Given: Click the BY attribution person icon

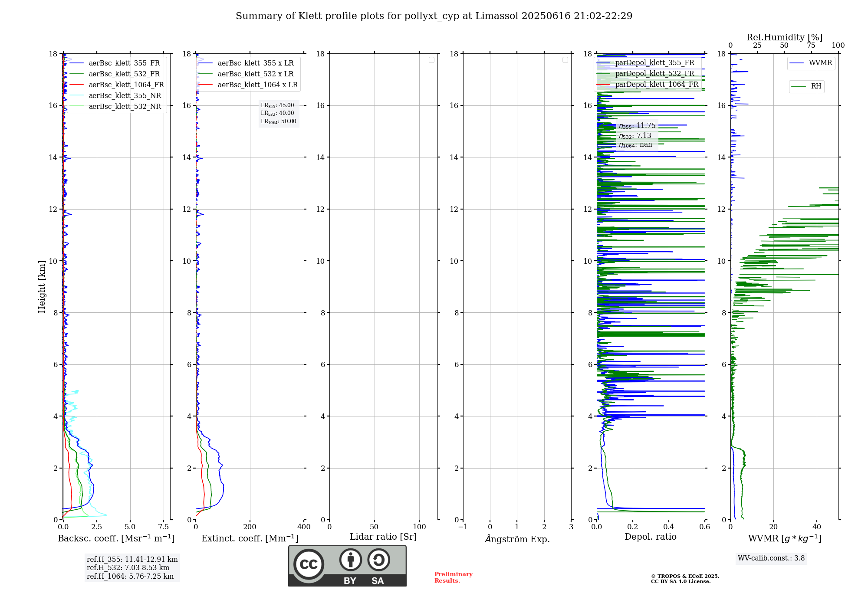Looking at the screenshot, I should point(351,560).
